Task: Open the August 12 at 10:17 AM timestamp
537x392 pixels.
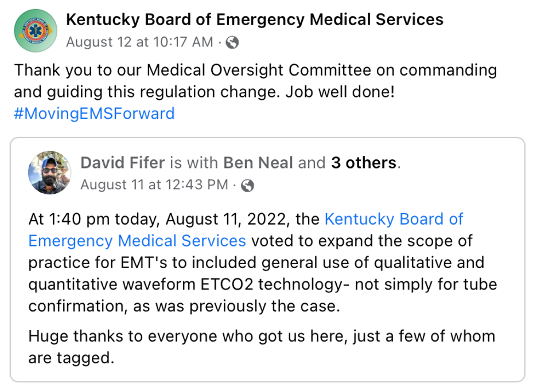Action: (x=140, y=42)
